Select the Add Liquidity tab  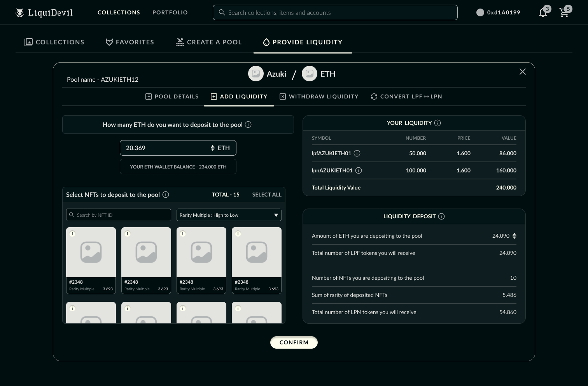pyautogui.click(x=239, y=96)
